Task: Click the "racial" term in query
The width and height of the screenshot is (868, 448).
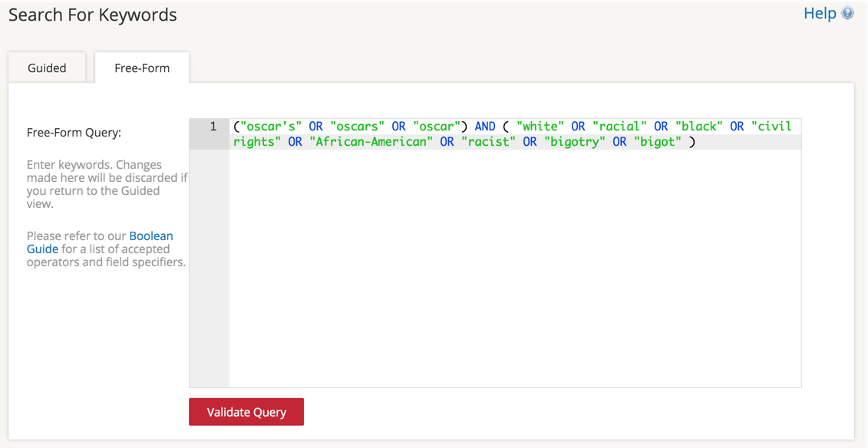Action: tap(619, 127)
